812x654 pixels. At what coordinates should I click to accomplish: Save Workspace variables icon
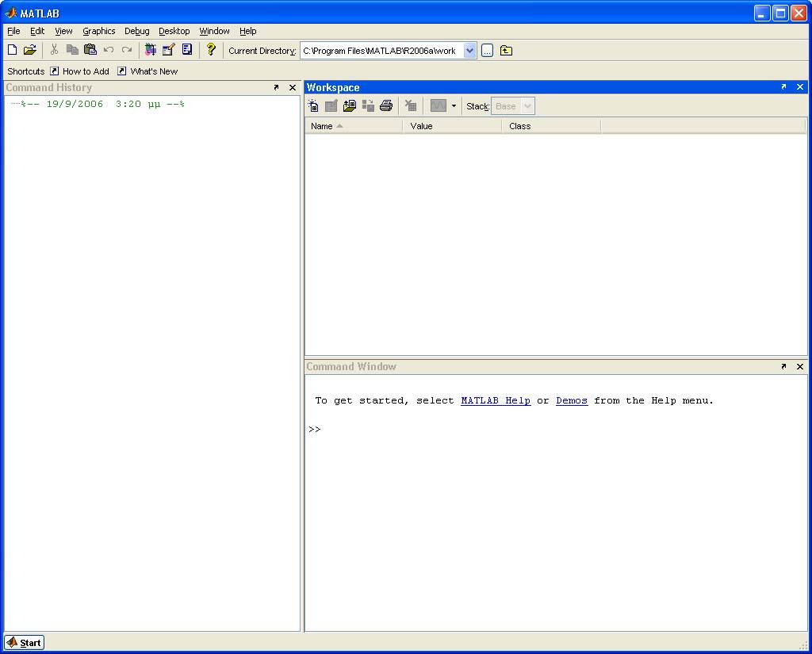pos(368,106)
